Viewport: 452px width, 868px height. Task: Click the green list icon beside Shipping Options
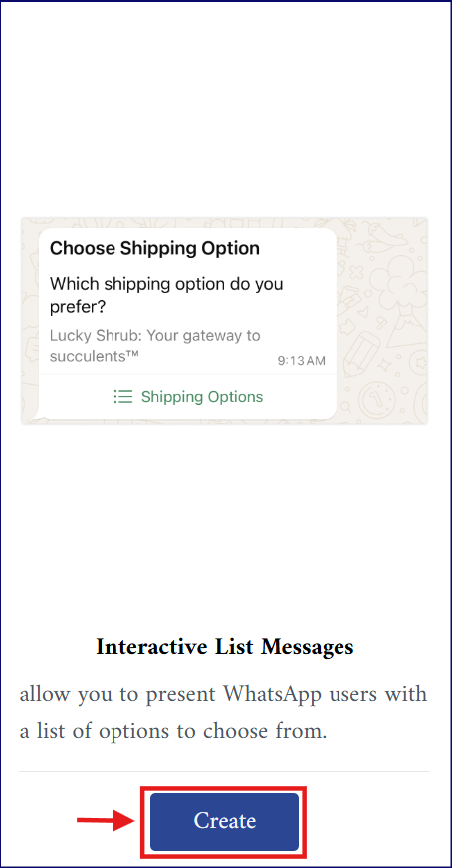click(123, 397)
